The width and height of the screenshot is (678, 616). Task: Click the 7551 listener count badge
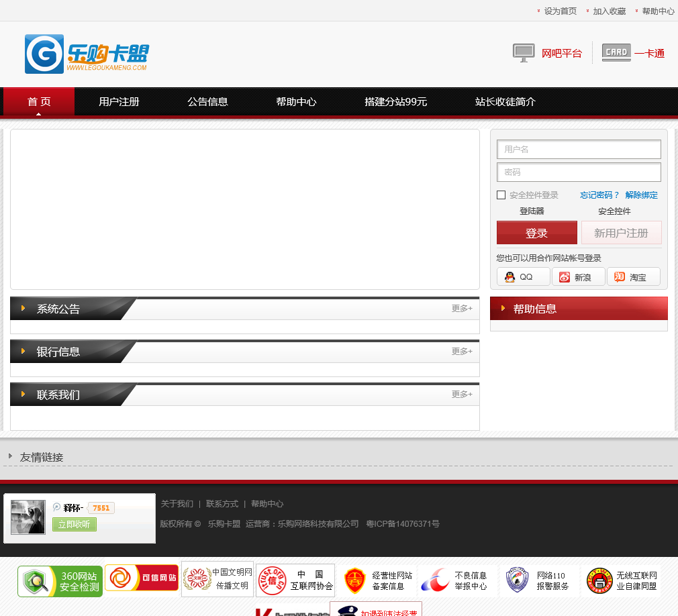[x=101, y=508]
